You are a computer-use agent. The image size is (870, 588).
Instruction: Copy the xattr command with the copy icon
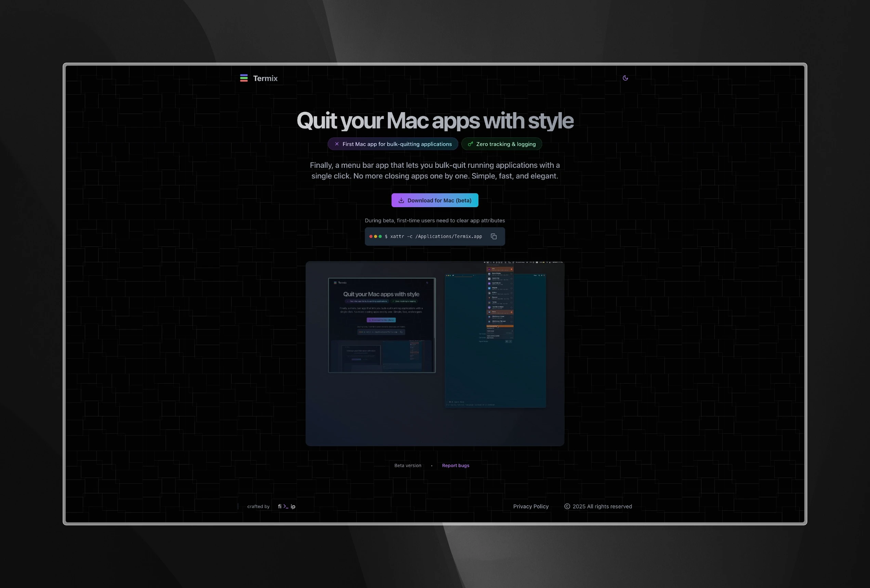494,237
